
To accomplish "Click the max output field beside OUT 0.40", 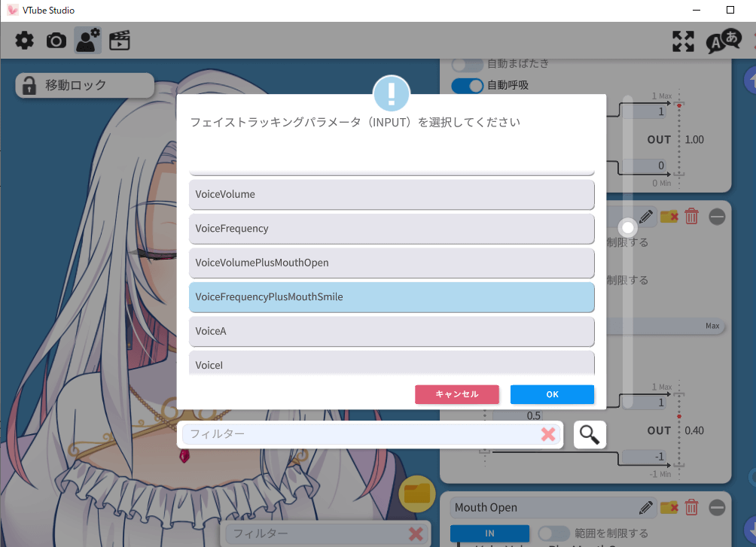I will point(644,403).
